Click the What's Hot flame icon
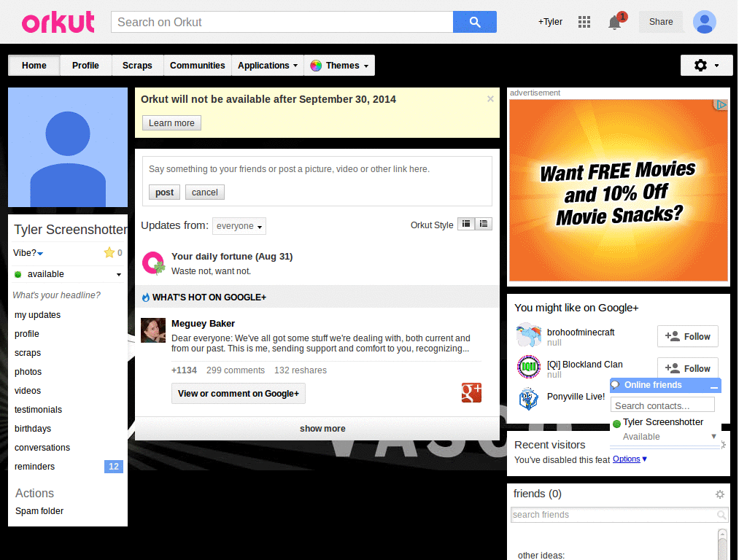747x560 pixels. [146, 297]
